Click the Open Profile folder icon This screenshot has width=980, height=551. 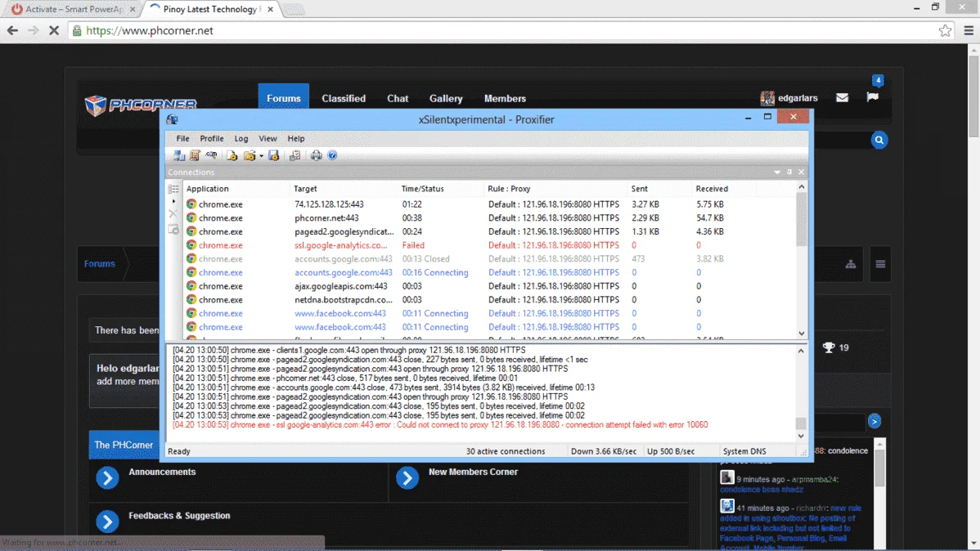tap(249, 155)
